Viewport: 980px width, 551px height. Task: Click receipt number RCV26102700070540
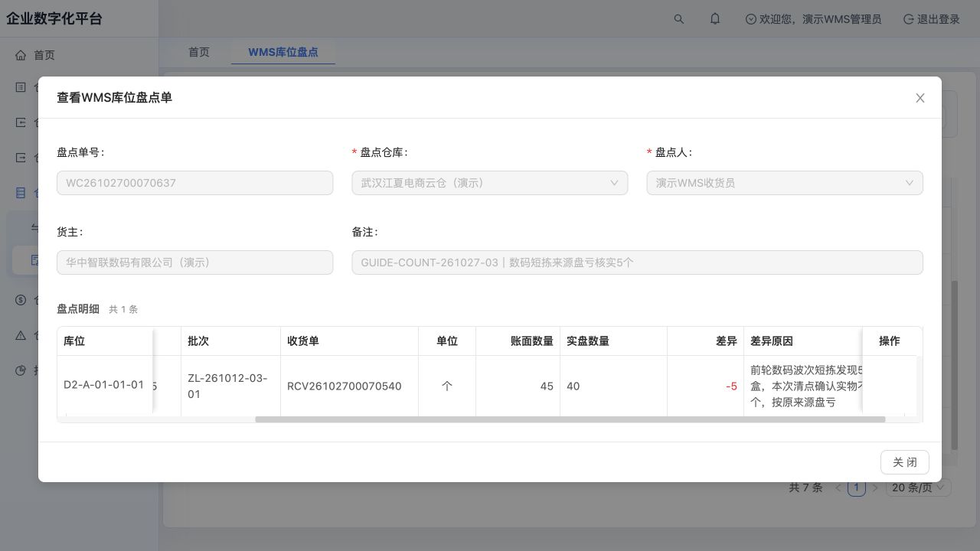coord(345,386)
